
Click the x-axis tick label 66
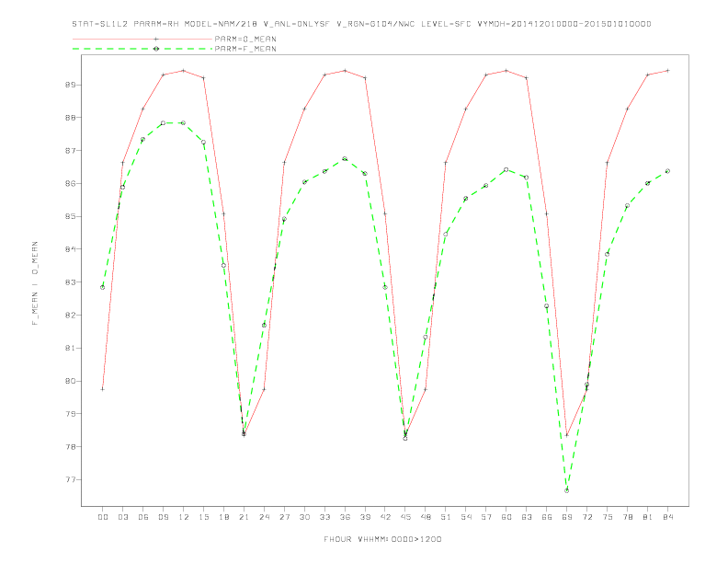tap(547, 517)
